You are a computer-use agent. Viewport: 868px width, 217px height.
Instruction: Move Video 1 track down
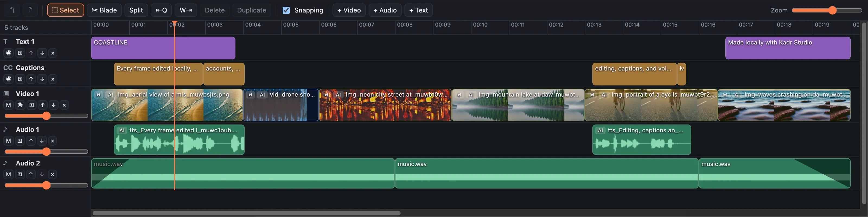[53, 105]
